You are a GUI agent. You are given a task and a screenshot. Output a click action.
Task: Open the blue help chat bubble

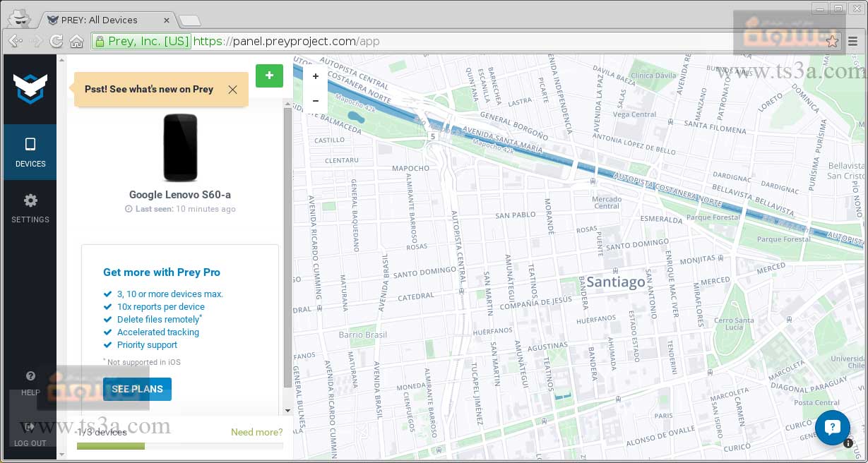[832, 427]
